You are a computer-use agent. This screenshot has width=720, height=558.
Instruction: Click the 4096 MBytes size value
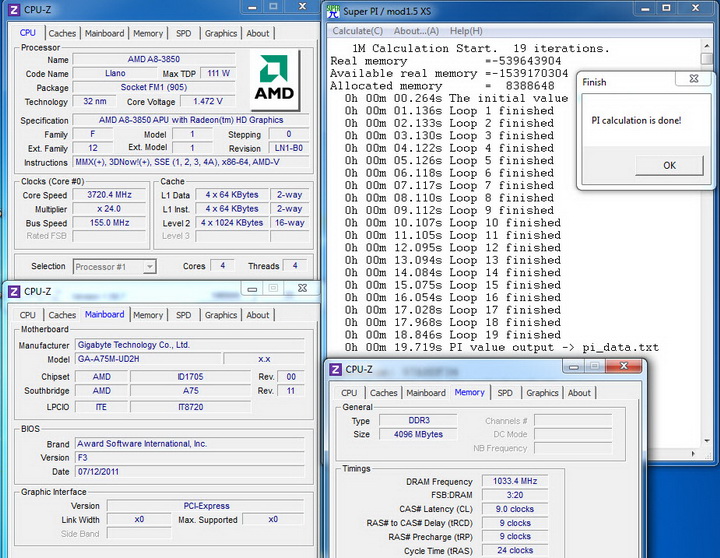click(x=418, y=434)
